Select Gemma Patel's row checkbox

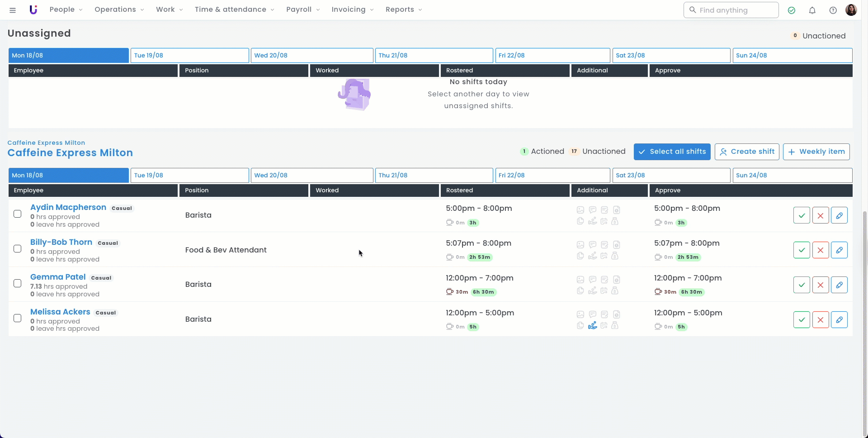[x=18, y=284]
